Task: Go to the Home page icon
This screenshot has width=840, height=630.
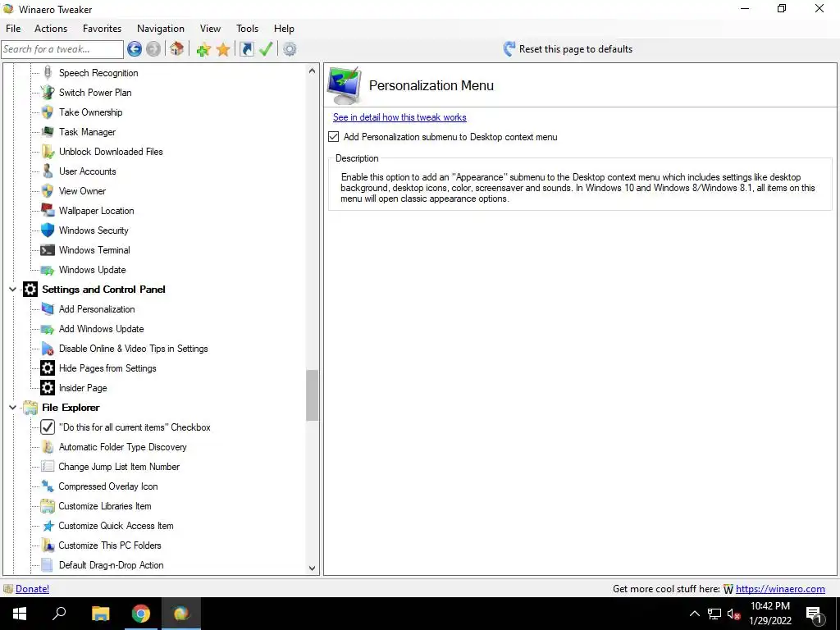Action: pos(177,49)
